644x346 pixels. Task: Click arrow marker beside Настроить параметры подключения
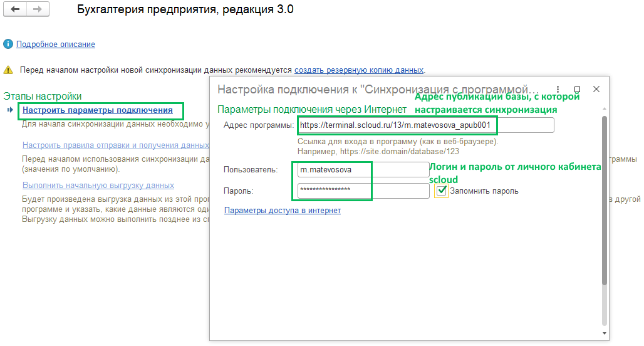pos(10,110)
